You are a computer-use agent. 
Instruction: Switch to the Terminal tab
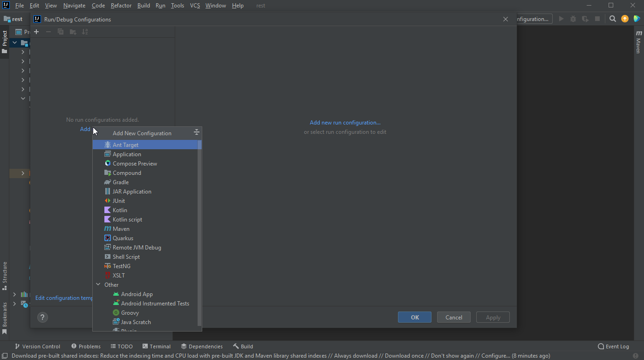[x=157, y=346]
